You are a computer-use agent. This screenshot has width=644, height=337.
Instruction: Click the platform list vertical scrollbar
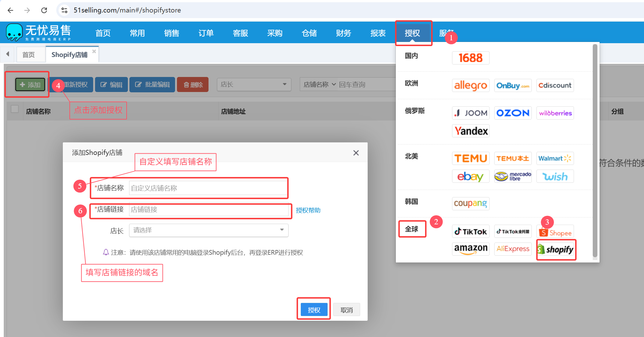(595, 150)
